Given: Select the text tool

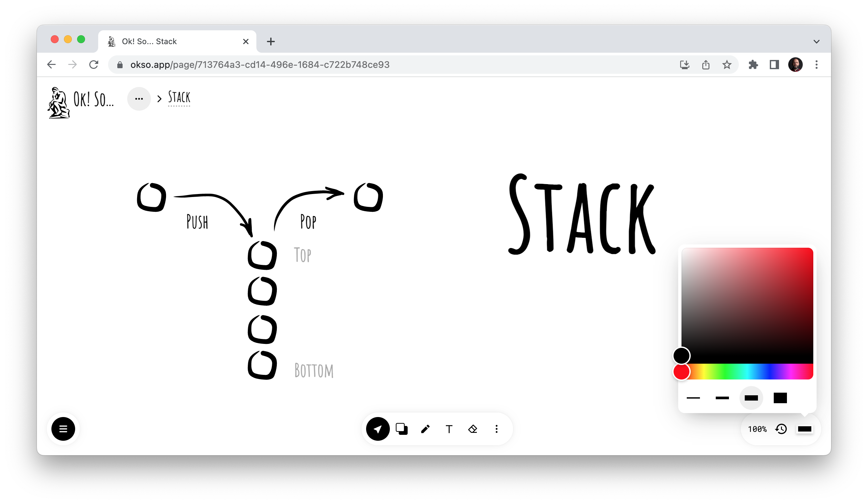Looking at the screenshot, I should pos(449,429).
